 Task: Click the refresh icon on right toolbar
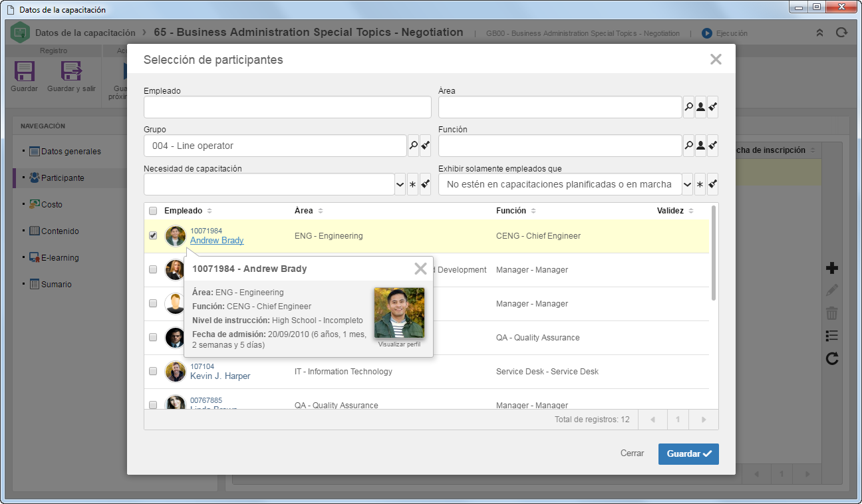[x=831, y=358]
